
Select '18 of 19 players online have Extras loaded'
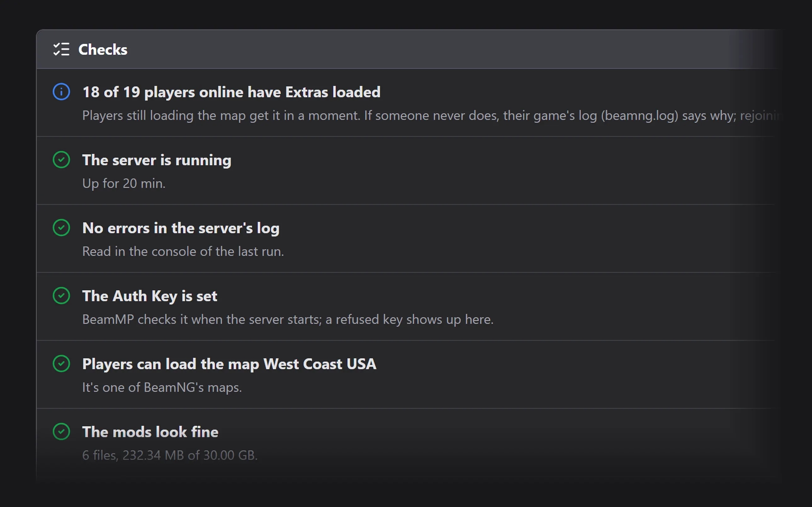click(x=231, y=92)
